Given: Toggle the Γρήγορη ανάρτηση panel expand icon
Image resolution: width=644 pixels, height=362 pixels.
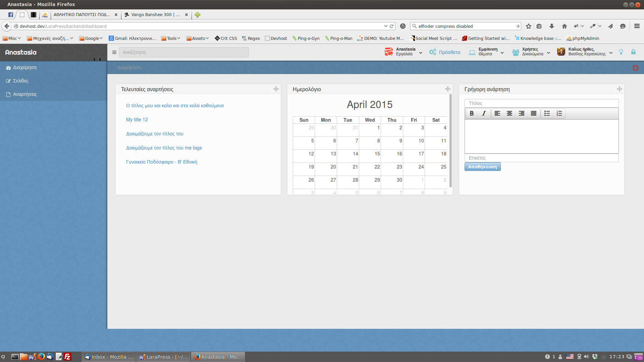Looking at the screenshot, I should click(x=619, y=89).
